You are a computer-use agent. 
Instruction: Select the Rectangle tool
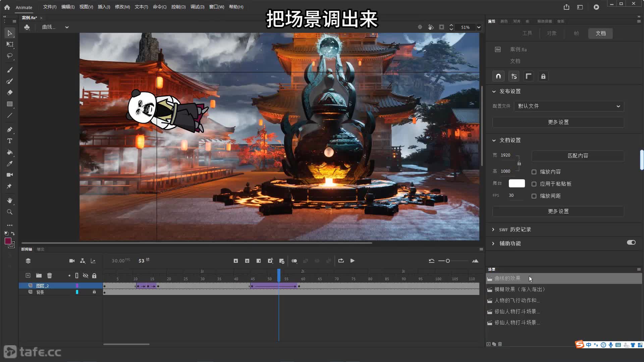[x=9, y=104]
